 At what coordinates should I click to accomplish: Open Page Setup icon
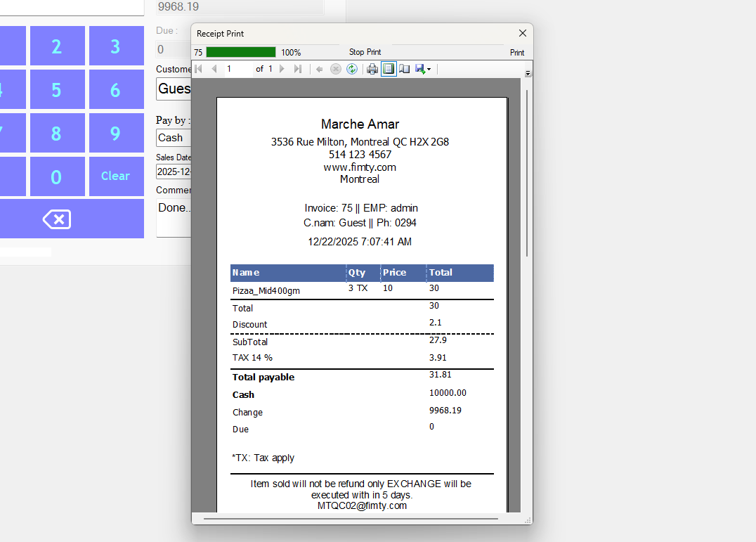point(405,69)
